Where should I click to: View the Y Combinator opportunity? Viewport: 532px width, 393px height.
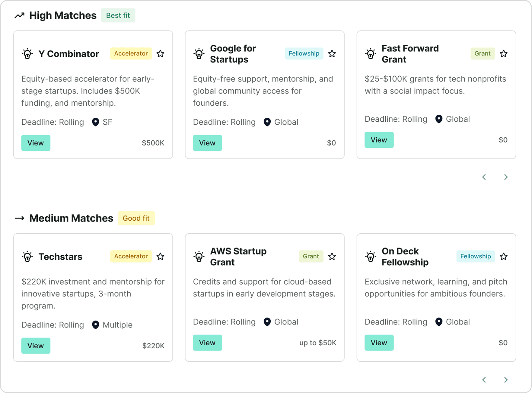point(36,143)
